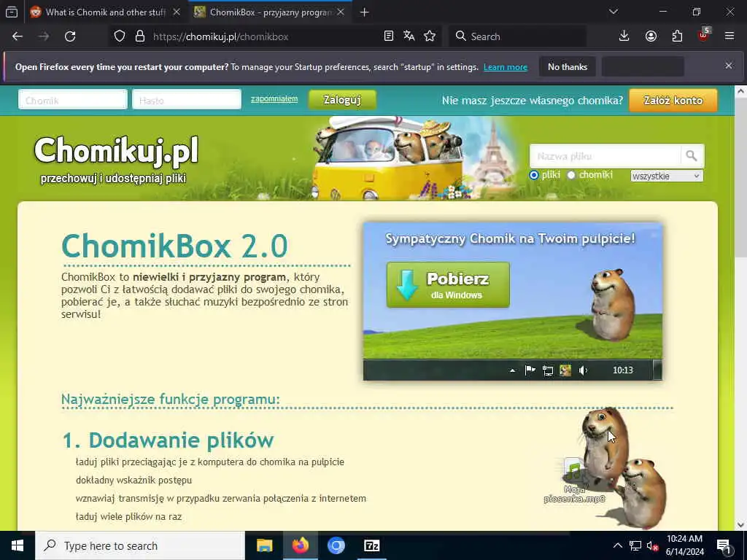
Task: Open the uBlock Origin extension icon
Action: 704,35
